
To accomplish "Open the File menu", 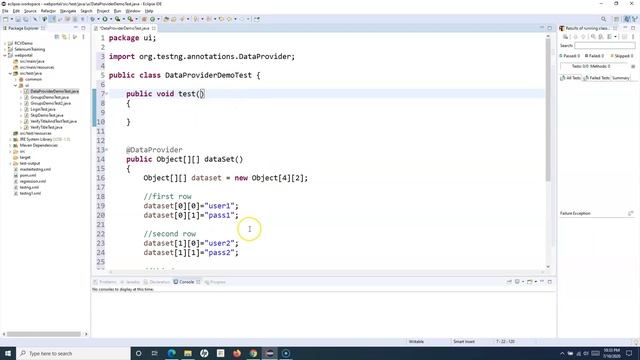I will click(x=5, y=11).
